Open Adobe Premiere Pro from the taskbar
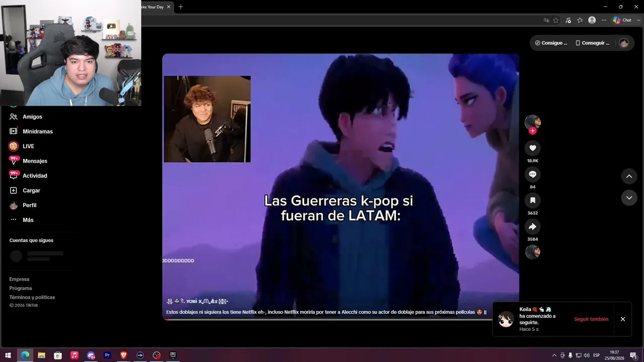Screen dimensions: 644x362 pyautogui.click(x=107, y=355)
